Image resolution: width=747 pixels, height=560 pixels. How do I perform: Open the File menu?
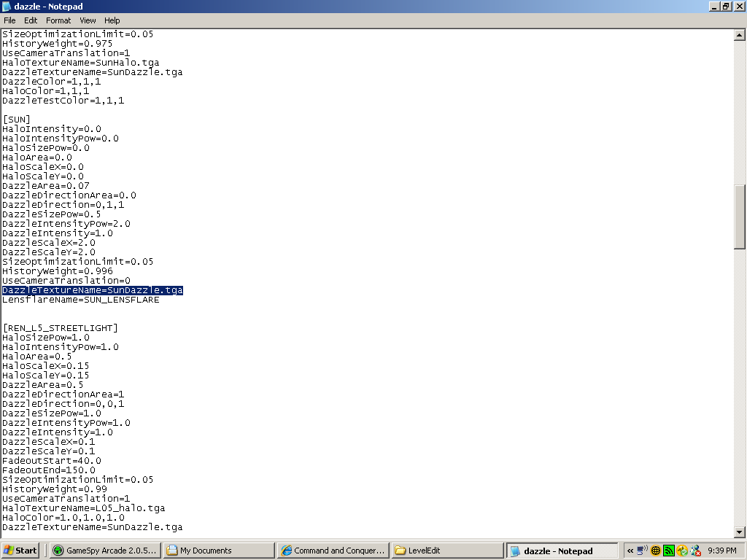coord(9,20)
